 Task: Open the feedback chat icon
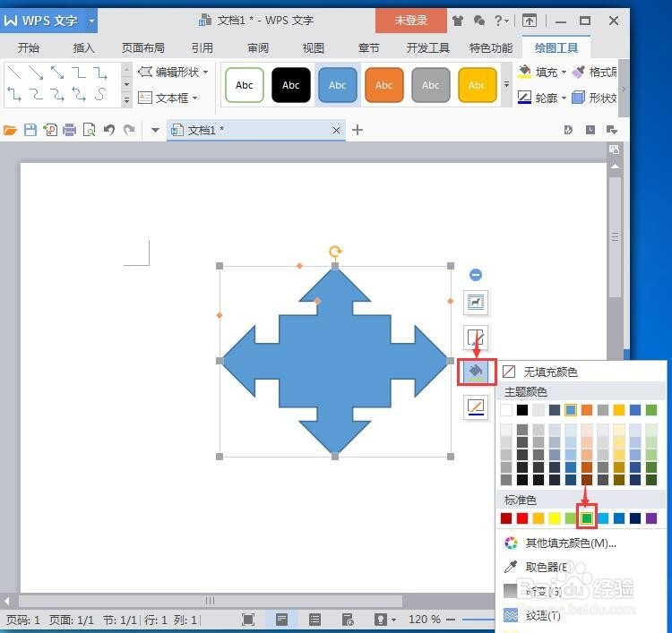click(479, 20)
